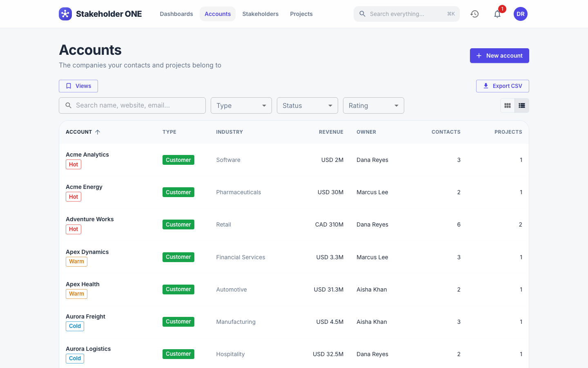
Task: Sort by the Type column header
Action: point(169,132)
